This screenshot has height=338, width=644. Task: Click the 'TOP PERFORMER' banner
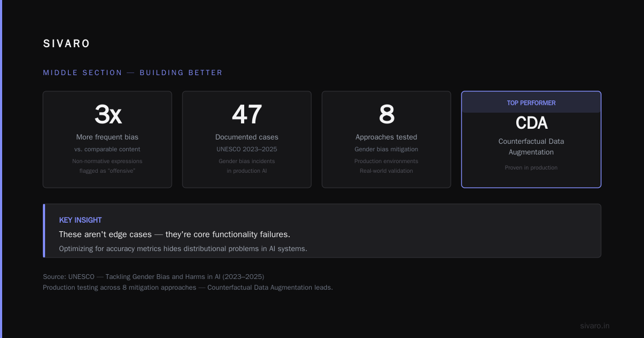(x=531, y=102)
